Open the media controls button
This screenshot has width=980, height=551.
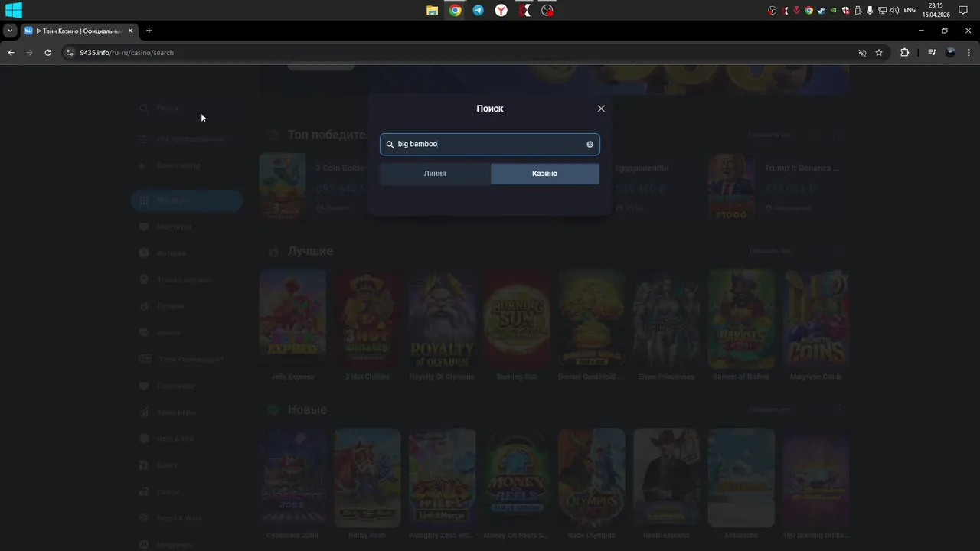point(932,53)
